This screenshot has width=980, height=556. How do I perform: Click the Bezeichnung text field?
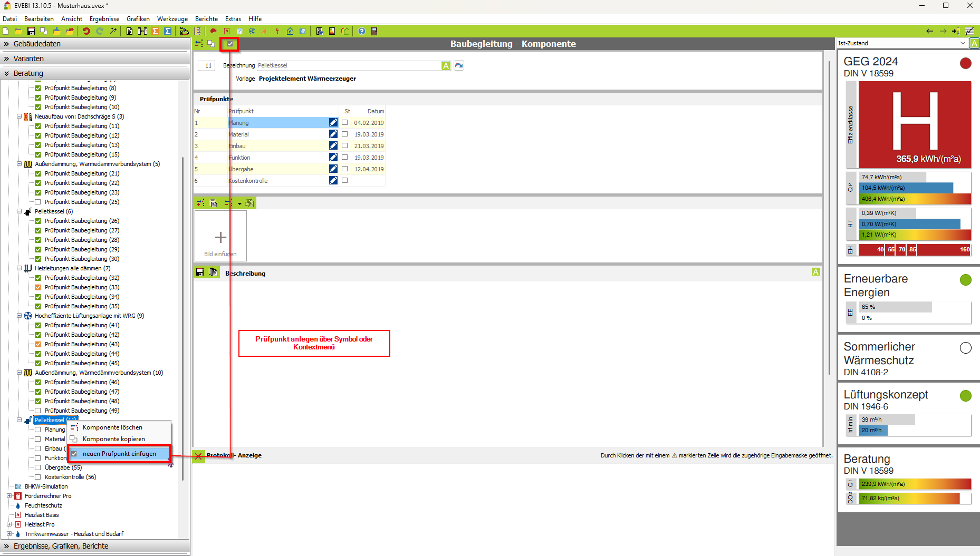[348, 66]
